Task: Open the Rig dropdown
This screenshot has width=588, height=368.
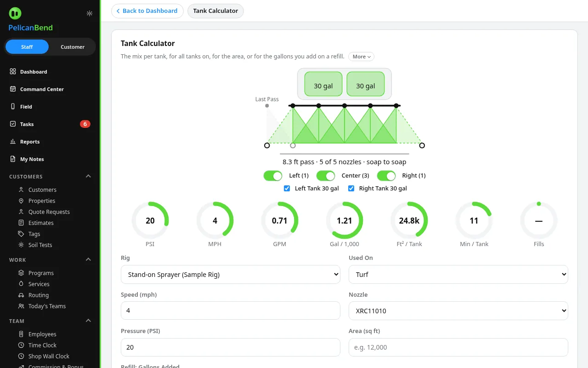Action: [231, 275]
